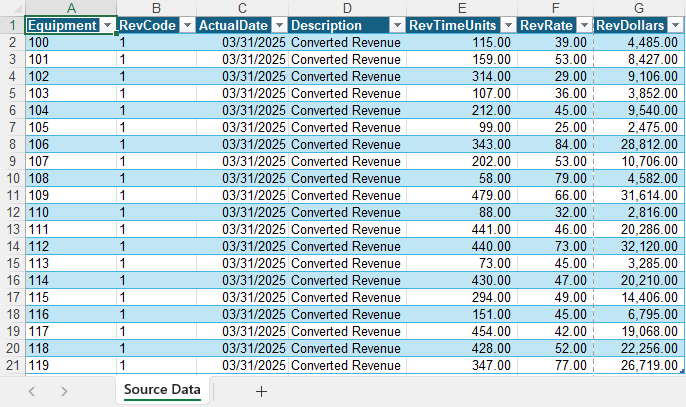The height and width of the screenshot is (407, 686).
Task: Select Description cell in Equipment 110 row
Action: coord(347,212)
